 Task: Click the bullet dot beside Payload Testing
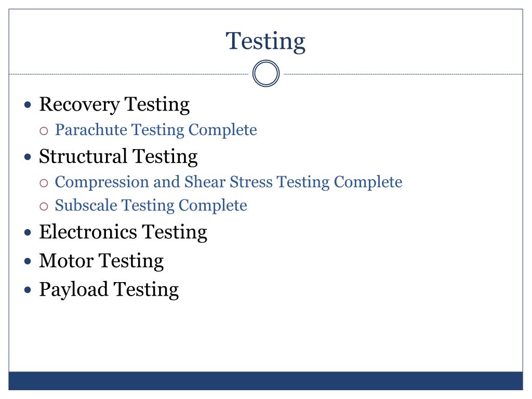coord(29,289)
